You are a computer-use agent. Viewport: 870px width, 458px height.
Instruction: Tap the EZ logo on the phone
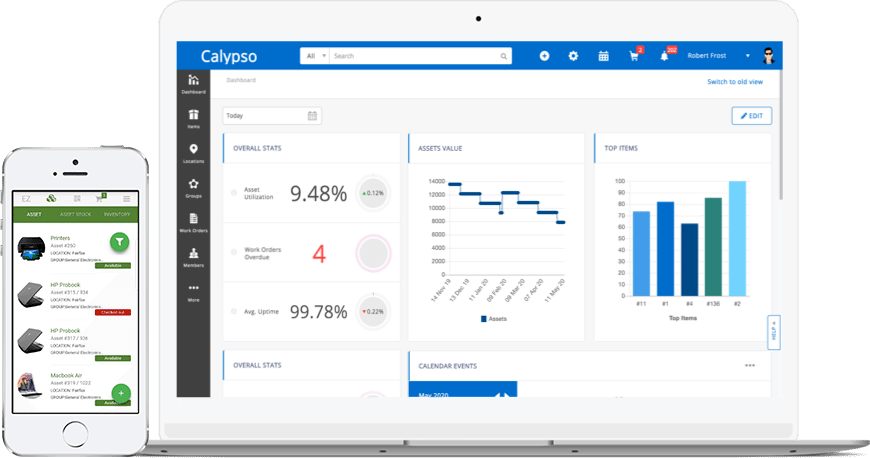pos(26,198)
